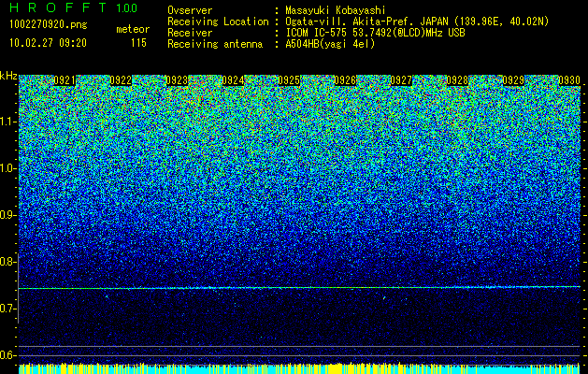
Task: Click the HROFFT 1.0.0 title text
Action: pos(74,7)
